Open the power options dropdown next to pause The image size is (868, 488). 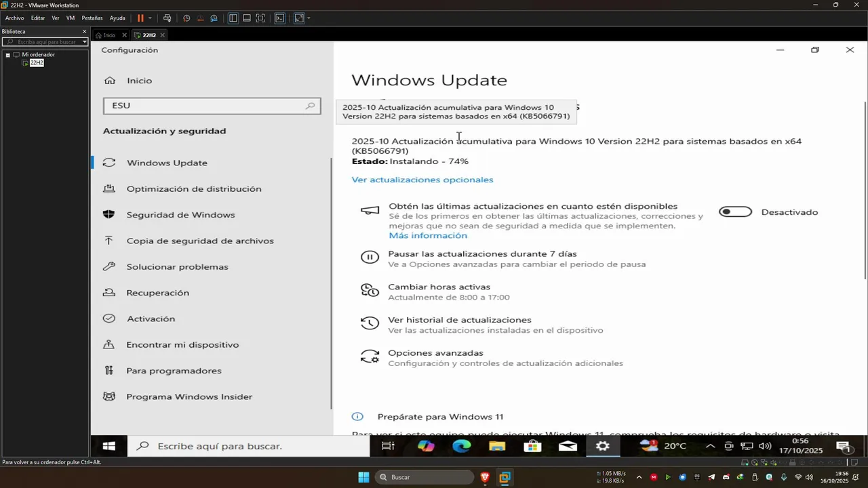150,18
